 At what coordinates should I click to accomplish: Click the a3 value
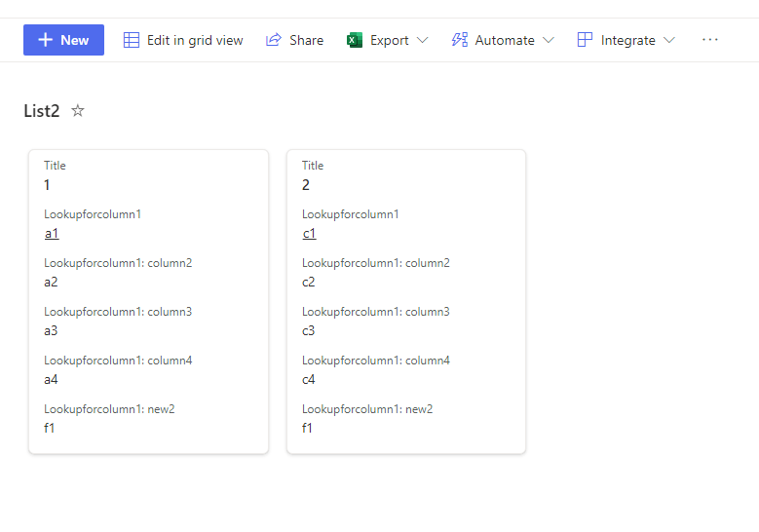pos(51,330)
